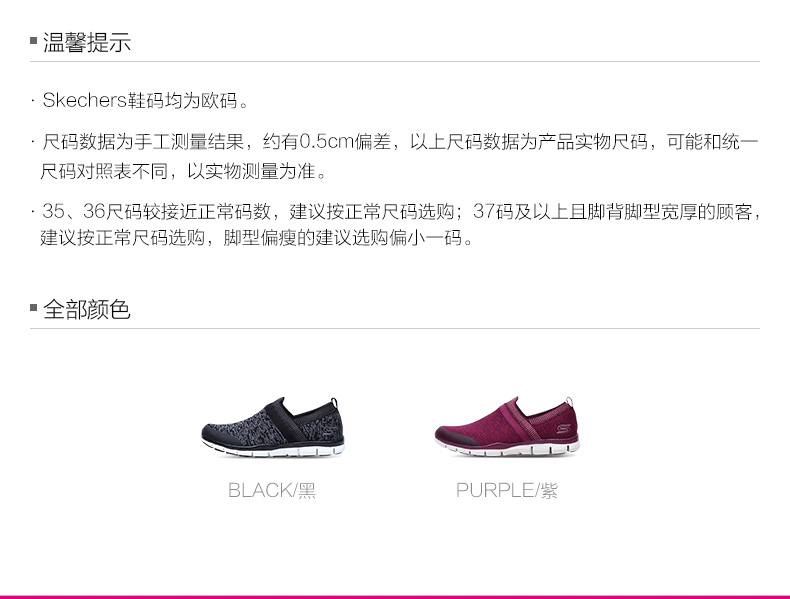
Task: Click the Skechers logo on black shoe
Action: pos(329,430)
